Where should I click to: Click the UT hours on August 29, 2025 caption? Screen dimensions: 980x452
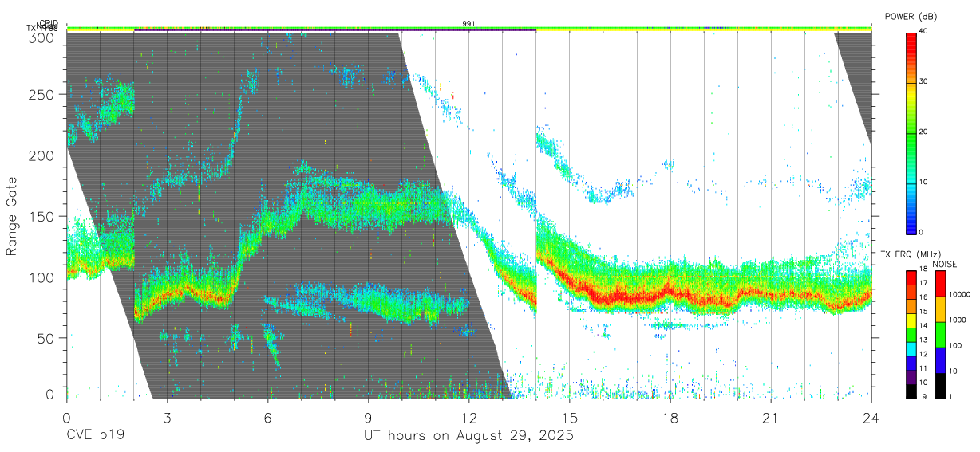(468, 437)
